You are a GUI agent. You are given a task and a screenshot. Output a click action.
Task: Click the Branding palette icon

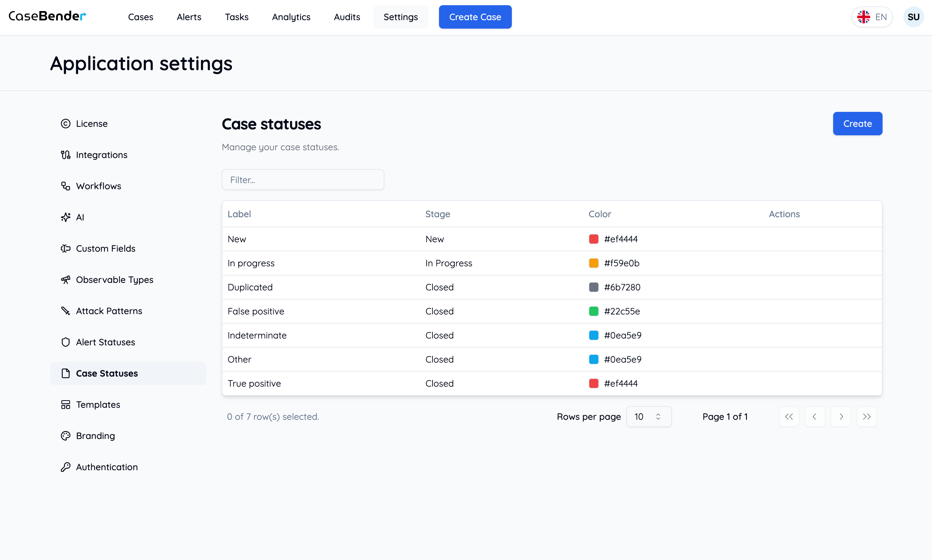point(66,436)
